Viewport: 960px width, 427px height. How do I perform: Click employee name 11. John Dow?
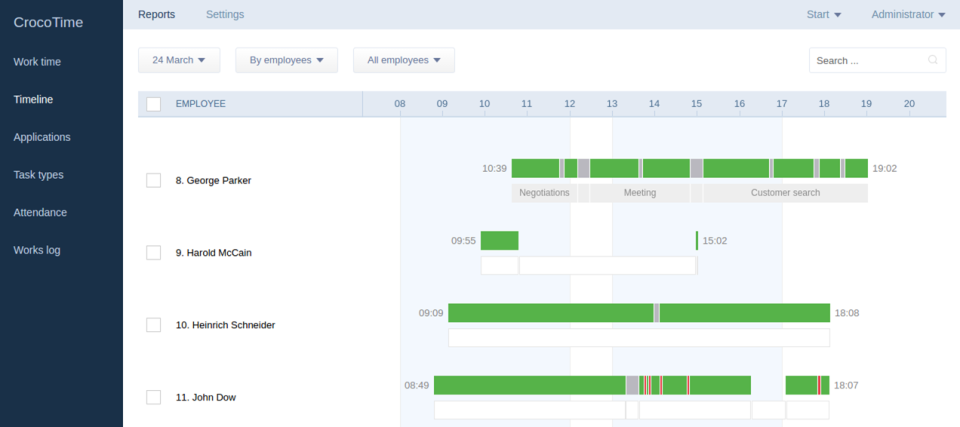coord(206,398)
